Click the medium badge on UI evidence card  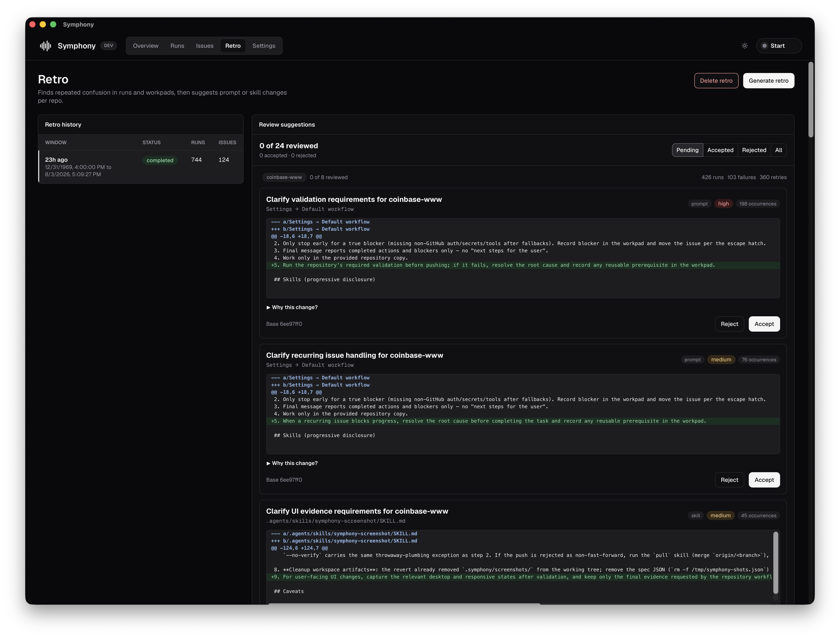720,516
